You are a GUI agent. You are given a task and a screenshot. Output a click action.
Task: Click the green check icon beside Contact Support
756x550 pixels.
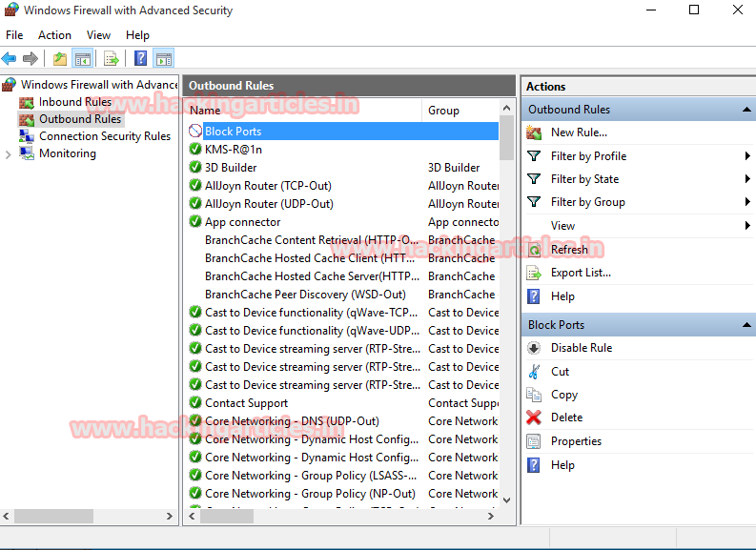pos(195,402)
